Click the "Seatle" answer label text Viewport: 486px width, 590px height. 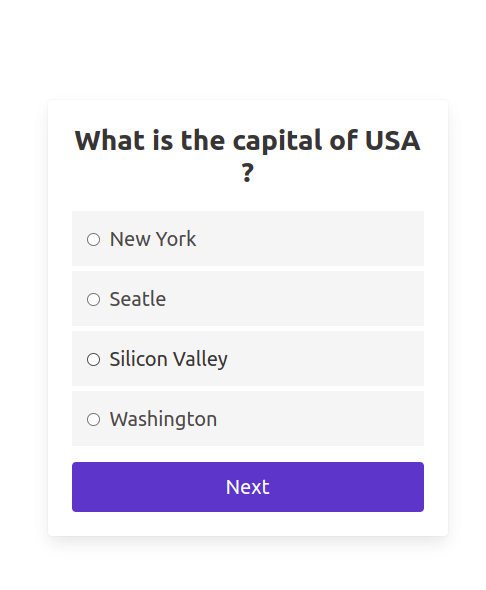(138, 299)
